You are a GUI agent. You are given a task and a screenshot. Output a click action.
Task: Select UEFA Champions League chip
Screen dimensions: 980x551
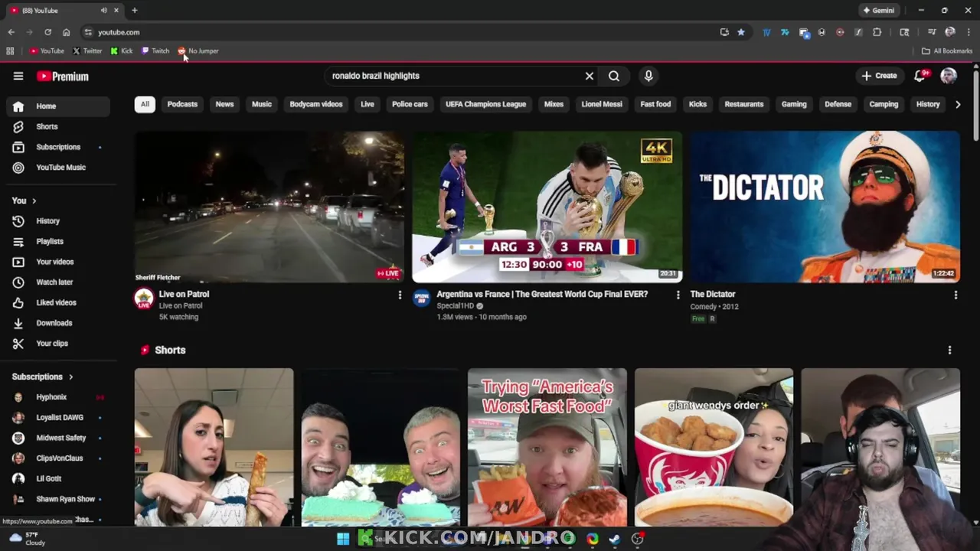pos(486,104)
